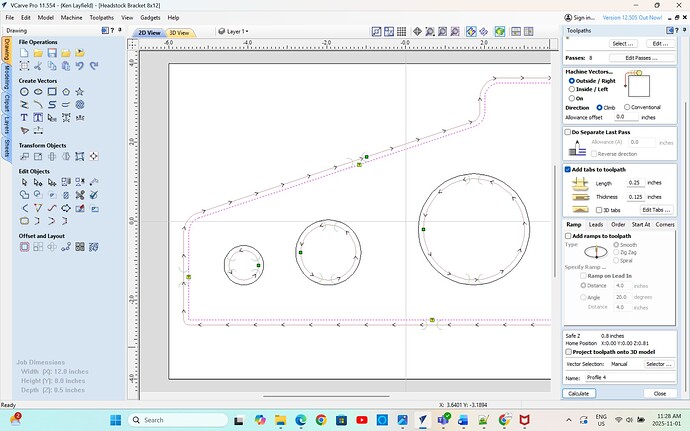Image resolution: width=690 pixels, height=431 pixels.
Task: Click the tab Thickness input field
Action: (635, 197)
